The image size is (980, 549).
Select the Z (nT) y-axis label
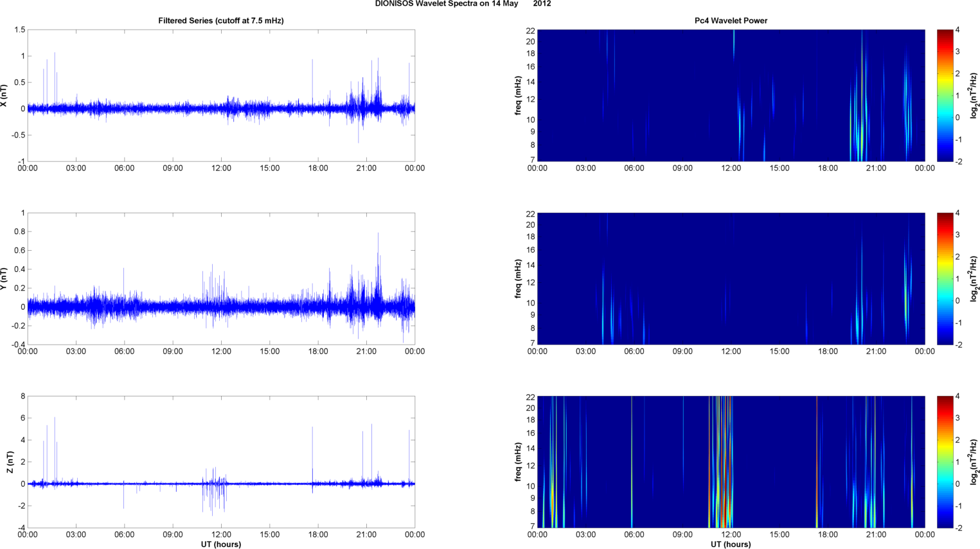point(10,462)
